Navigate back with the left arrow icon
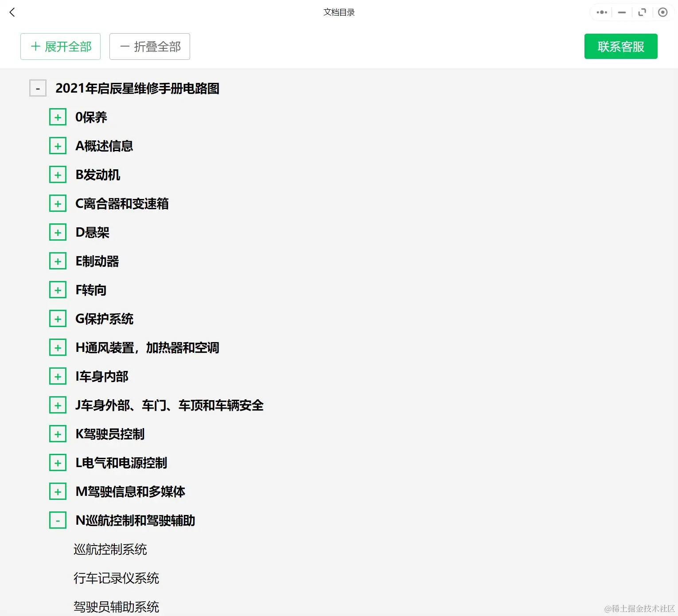This screenshot has height=616, width=678. pos(12,12)
